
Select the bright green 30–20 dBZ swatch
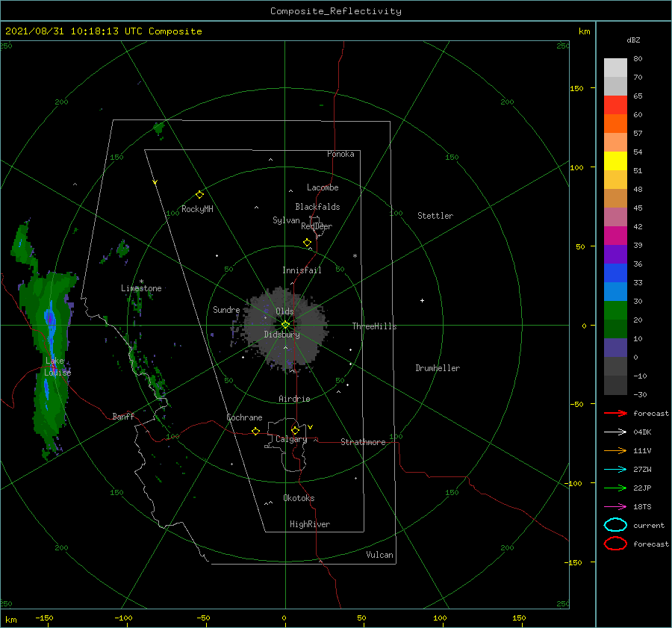tap(615, 311)
